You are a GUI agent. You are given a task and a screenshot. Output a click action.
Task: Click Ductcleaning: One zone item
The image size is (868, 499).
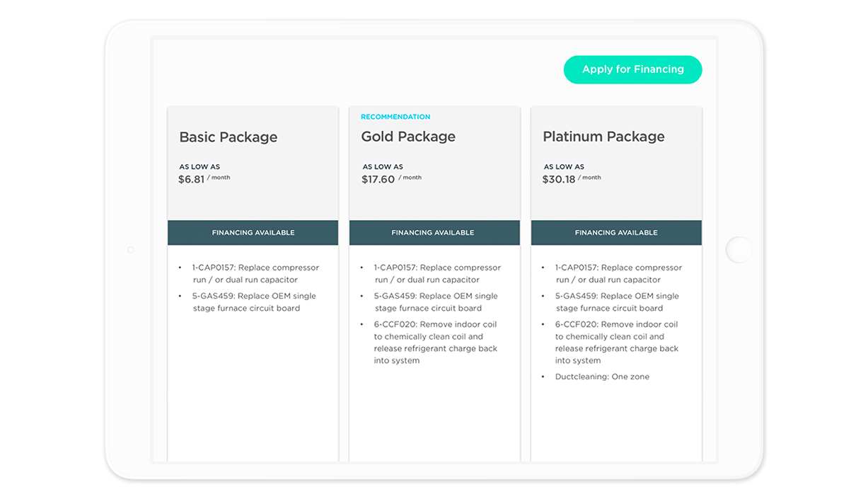[602, 377]
